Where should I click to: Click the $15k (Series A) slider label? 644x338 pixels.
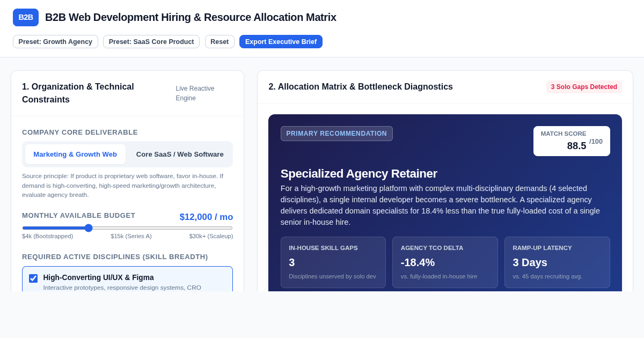pyautogui.click(x=131, y=236)
